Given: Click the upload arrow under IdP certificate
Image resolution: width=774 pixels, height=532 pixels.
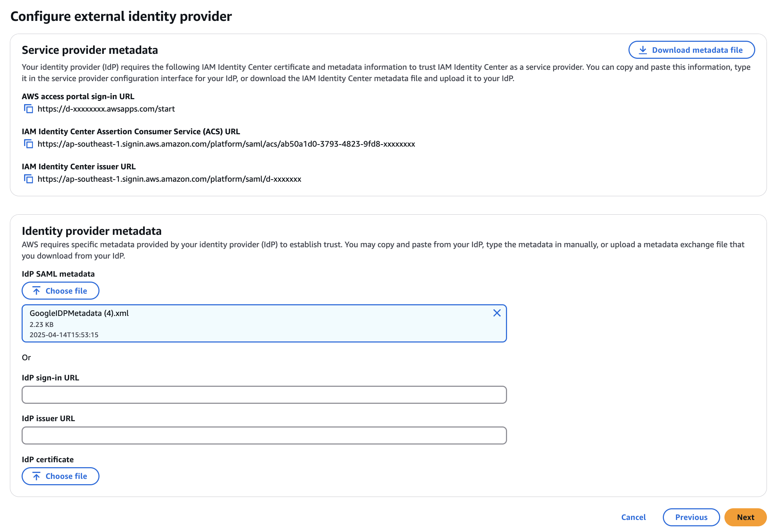Looking at the screenshot, I should [x=36, y=476].
